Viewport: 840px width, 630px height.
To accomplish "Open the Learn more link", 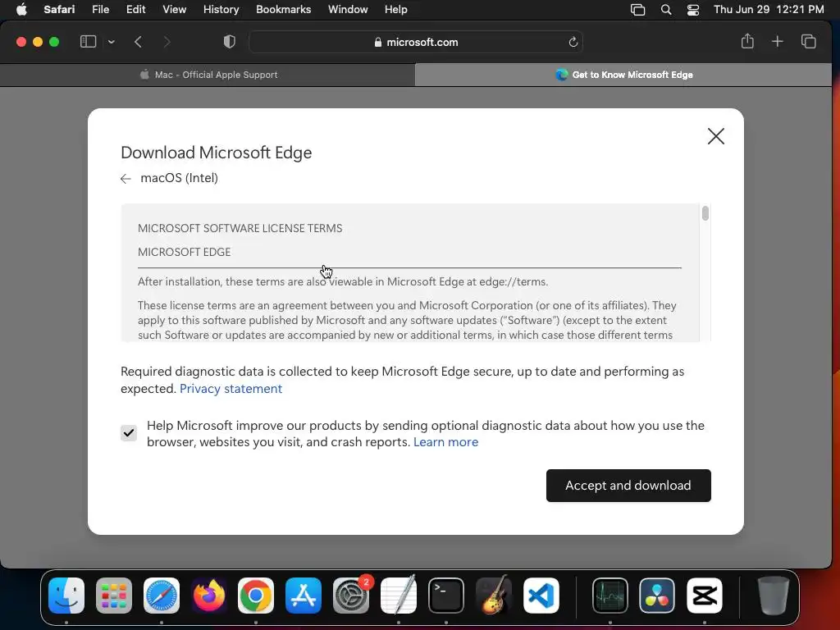I will point(445,442).
